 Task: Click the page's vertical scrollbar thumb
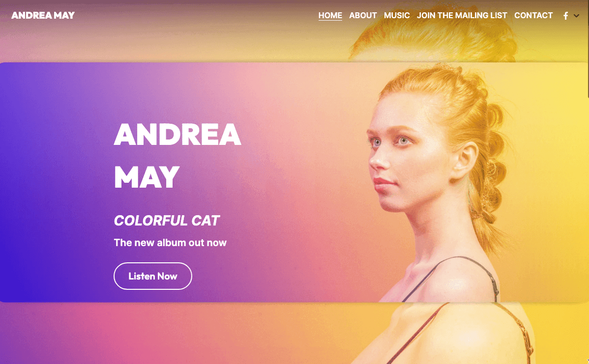click(x=587, y=49)
